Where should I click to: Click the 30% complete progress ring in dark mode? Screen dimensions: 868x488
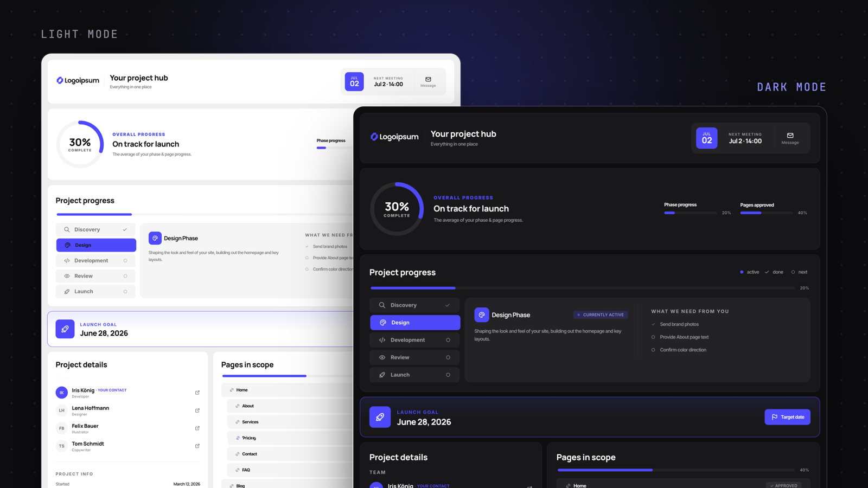(x=397, y=209)
